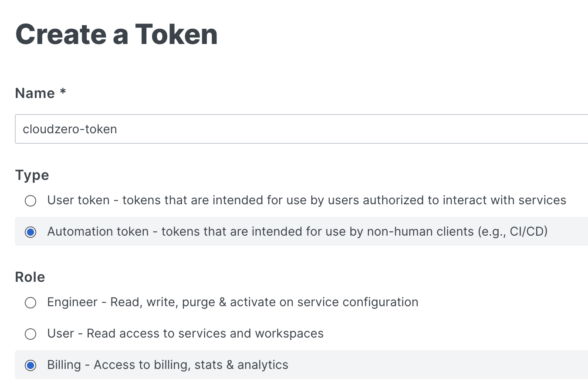Click the User role description text
588x392 pixels.
tap(185, 334)
